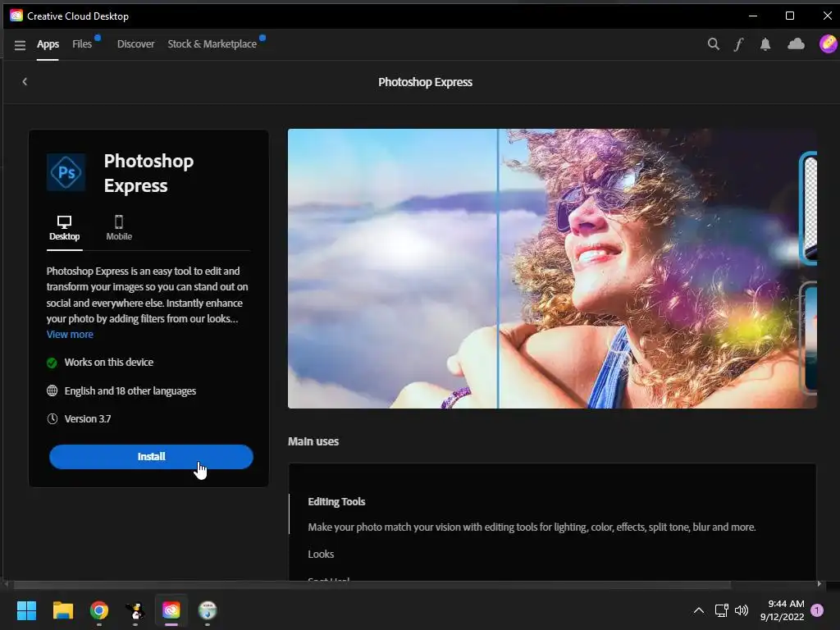
Task: Click the horizontal scrollbar at the bottom
Action: (372, 584)
